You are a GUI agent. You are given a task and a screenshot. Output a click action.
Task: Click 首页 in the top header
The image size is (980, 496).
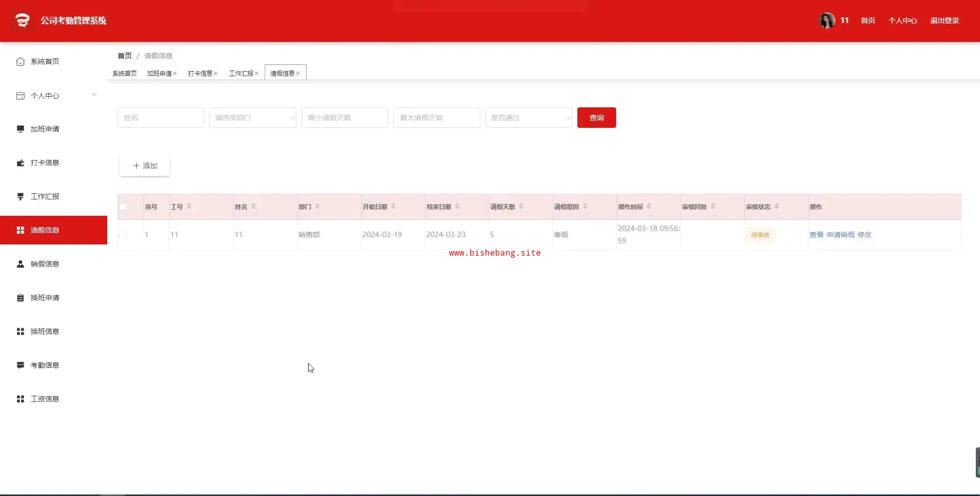coord(868,20)
